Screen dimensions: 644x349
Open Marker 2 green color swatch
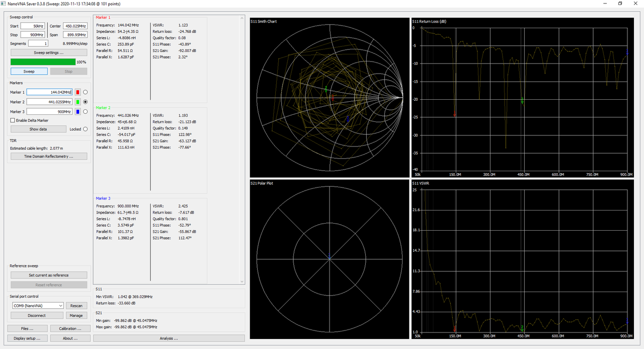pyautogui.click(x=78, y=102)
